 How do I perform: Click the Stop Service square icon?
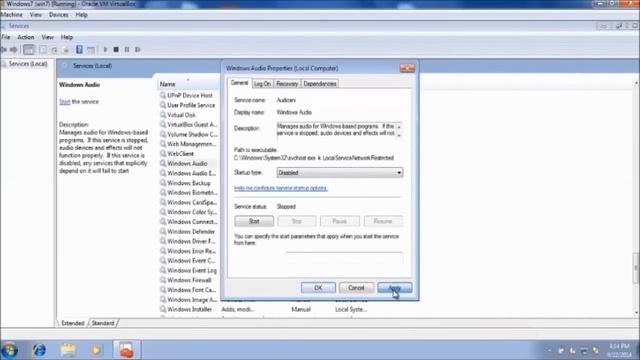[x=116, y=50]
